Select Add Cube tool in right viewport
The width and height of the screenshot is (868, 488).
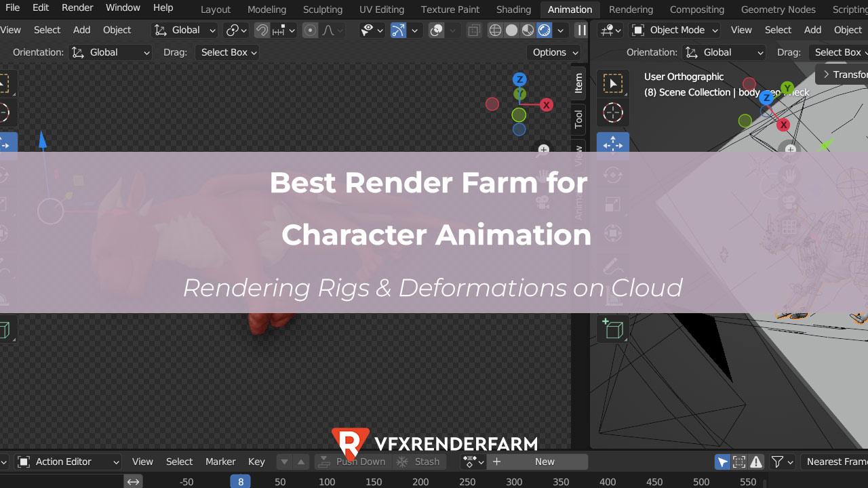(613, 329)
